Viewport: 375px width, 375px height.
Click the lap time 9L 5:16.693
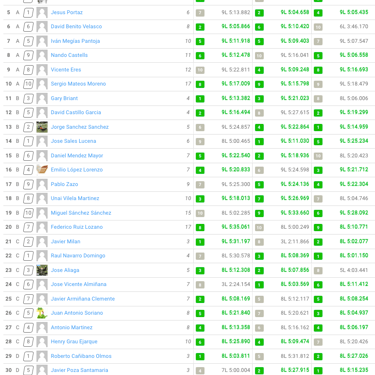click(354, 69)
